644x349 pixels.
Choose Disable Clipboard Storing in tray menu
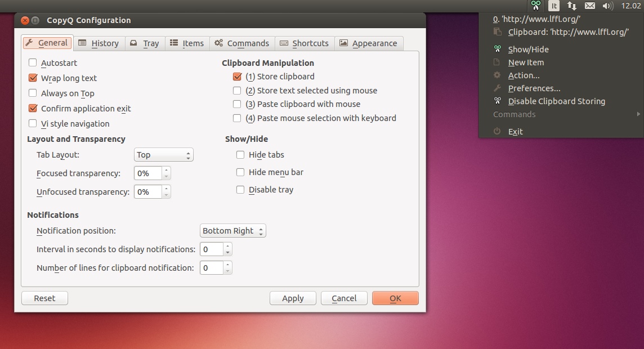[x=561, y=101]
